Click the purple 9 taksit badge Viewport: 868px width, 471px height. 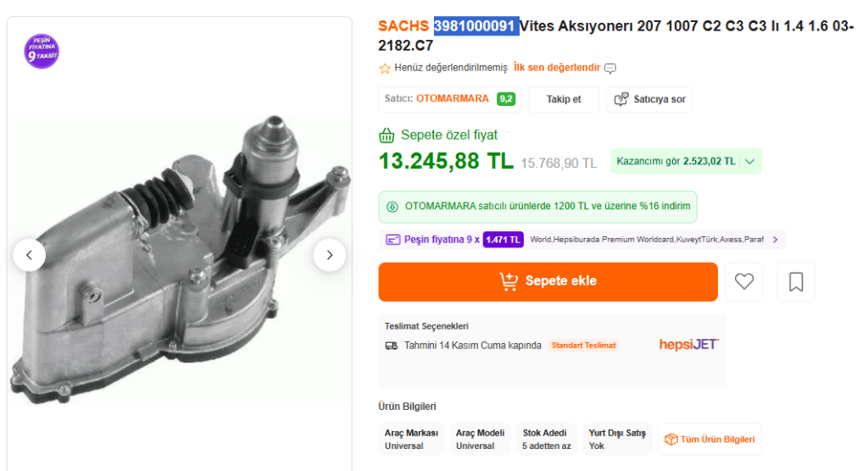42,52
